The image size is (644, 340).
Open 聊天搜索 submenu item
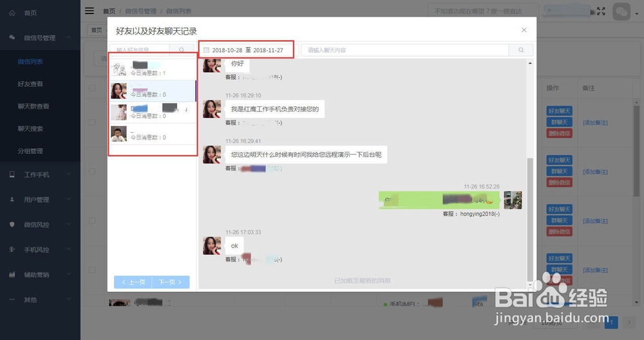(30, 129)
